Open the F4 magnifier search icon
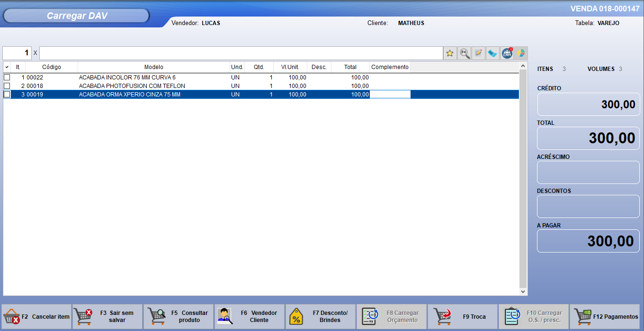This screenshot has height=331, width=644. [465, 53]
